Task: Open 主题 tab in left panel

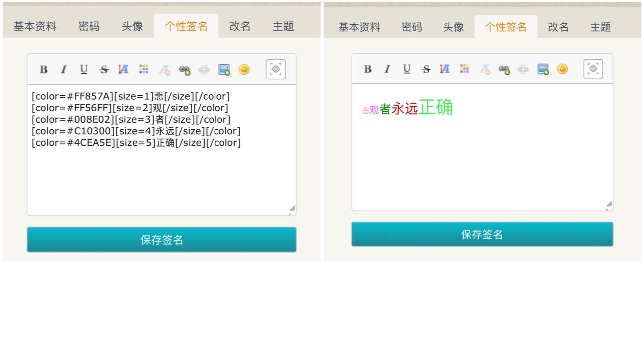Action: click(283, 26)
